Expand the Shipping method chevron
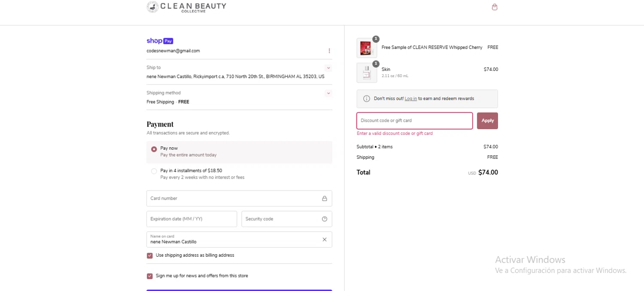 (x=328, y=93)
